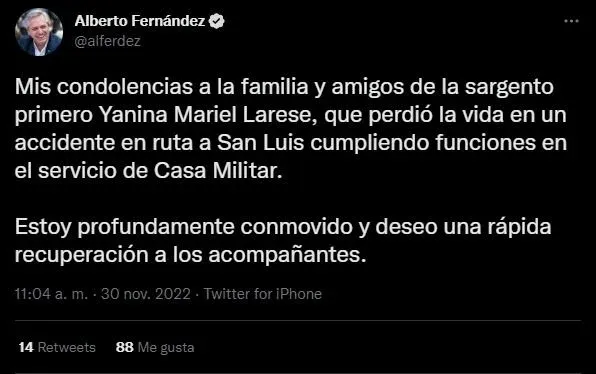
Task: Click the name Yanina Mariel Larese in the tweet
Action: pos(206,115)
